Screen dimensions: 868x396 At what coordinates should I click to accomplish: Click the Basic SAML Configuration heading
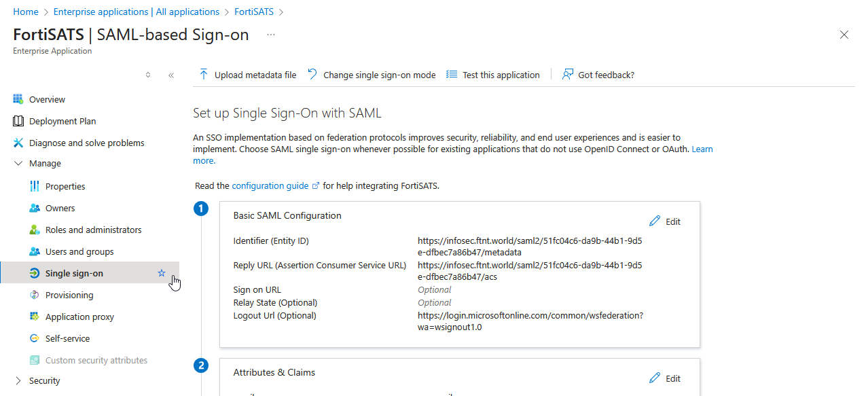tap(287, 216)
